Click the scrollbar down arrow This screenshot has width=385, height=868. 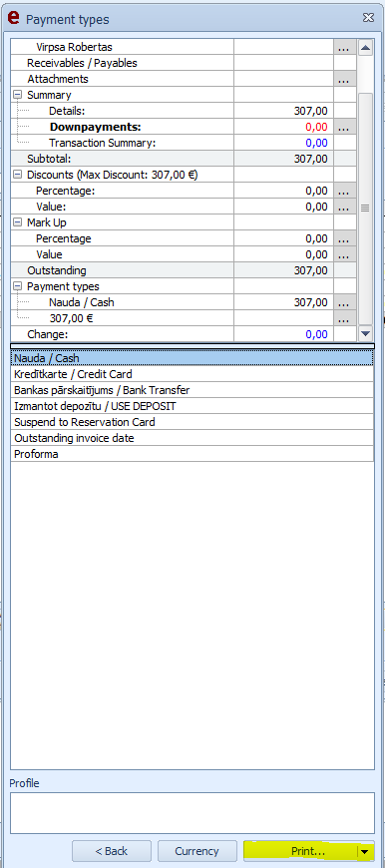(365, 333)
